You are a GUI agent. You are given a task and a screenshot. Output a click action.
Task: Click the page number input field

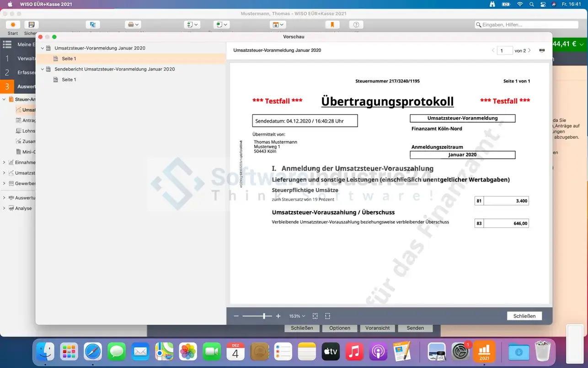pos(504,50)
